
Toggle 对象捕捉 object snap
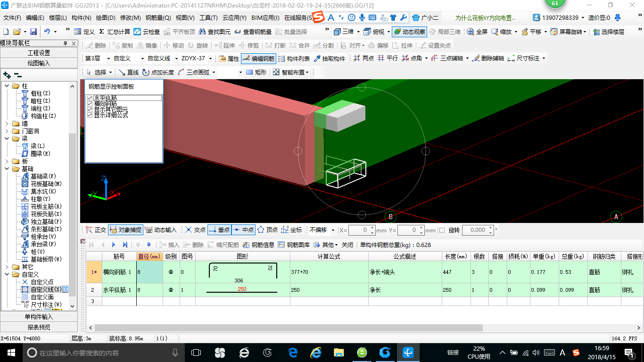point(125,230)
